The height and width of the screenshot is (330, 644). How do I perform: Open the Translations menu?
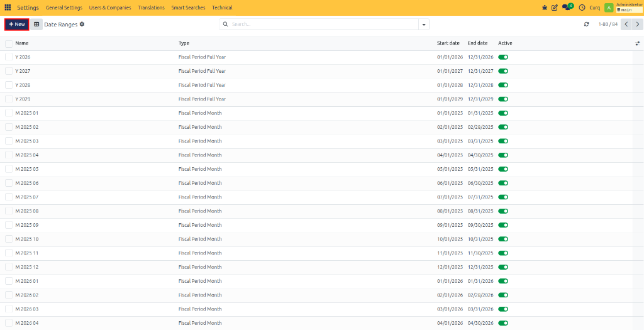pos(151,8)
